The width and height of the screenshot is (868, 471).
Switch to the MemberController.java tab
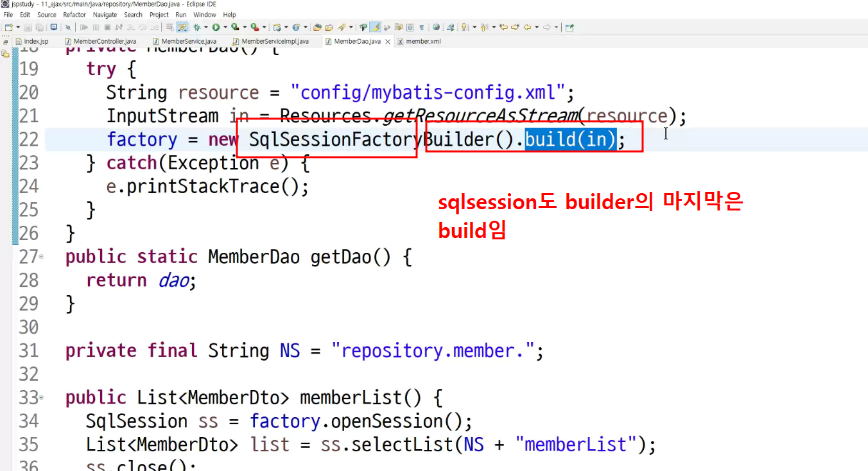[x=101, y=41]
